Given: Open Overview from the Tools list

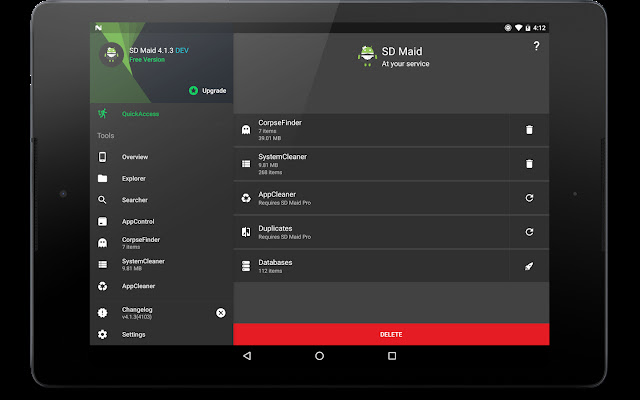Looking at the screenshot, I should 161,157.
